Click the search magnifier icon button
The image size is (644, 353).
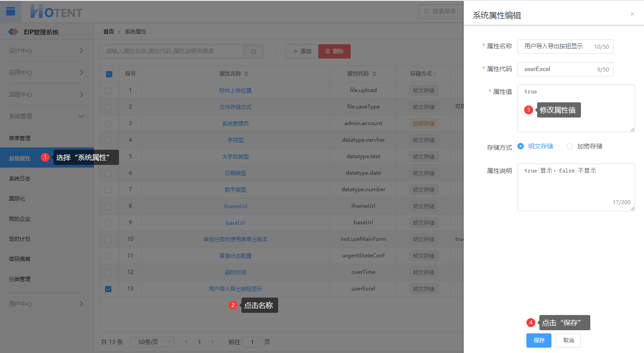pos(254,51)
